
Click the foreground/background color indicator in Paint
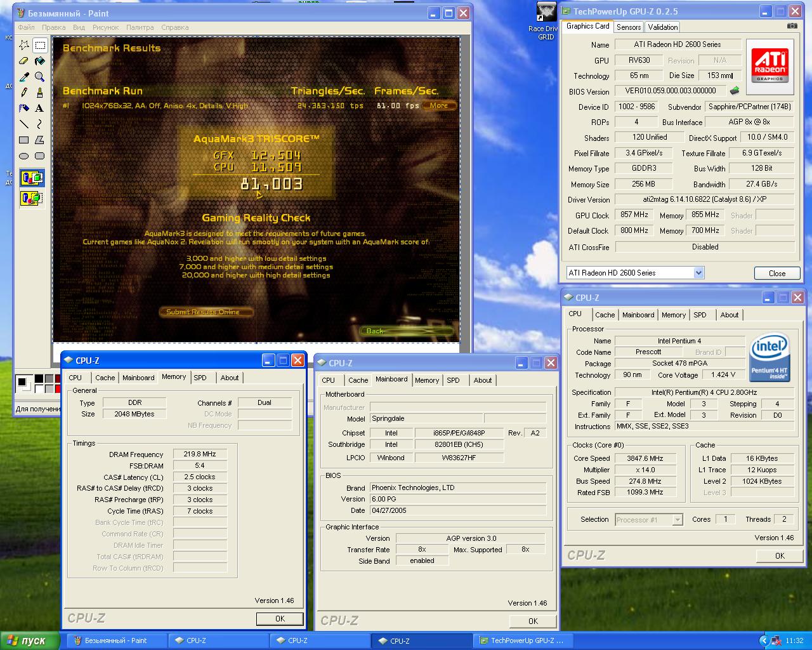click(24, 383)
